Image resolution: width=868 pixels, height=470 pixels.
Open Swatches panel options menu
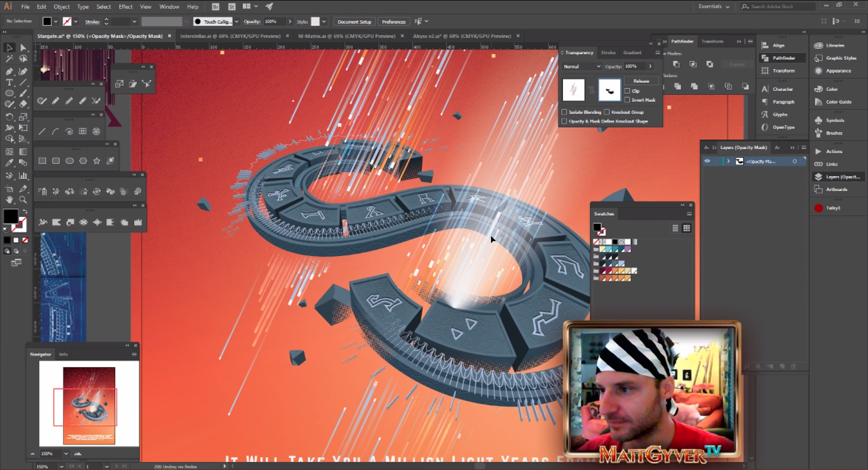point(689,214)
